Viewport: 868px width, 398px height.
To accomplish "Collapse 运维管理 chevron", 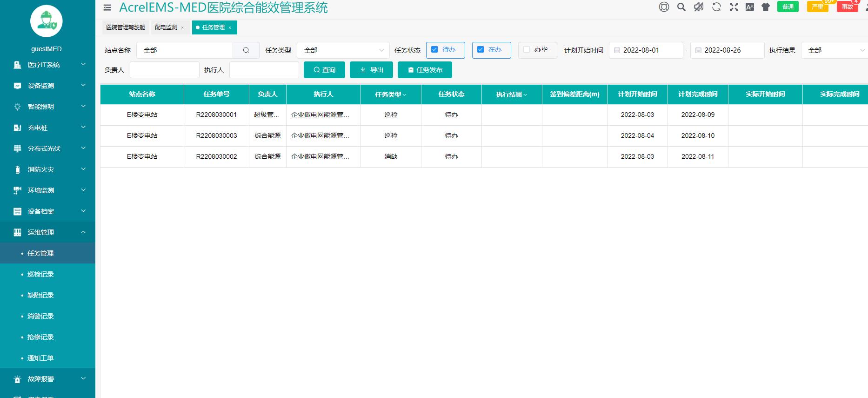I will click(83, 232).
